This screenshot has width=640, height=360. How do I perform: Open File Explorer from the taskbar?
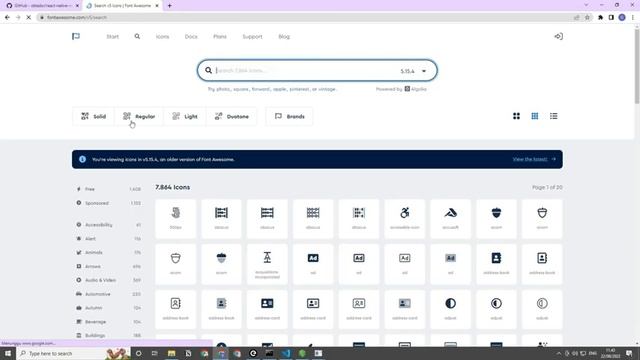pyautogui.click(x=171, y=353)
